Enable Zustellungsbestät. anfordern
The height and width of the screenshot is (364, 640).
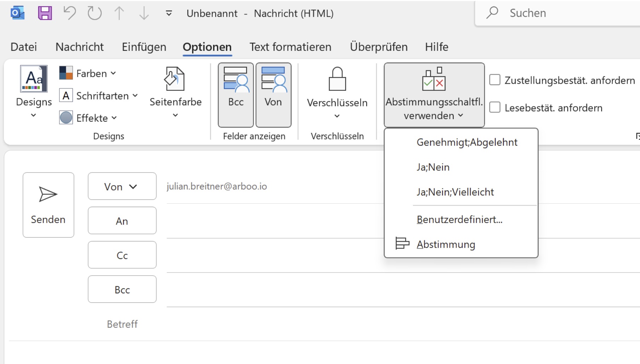click(x=494, y=80)
